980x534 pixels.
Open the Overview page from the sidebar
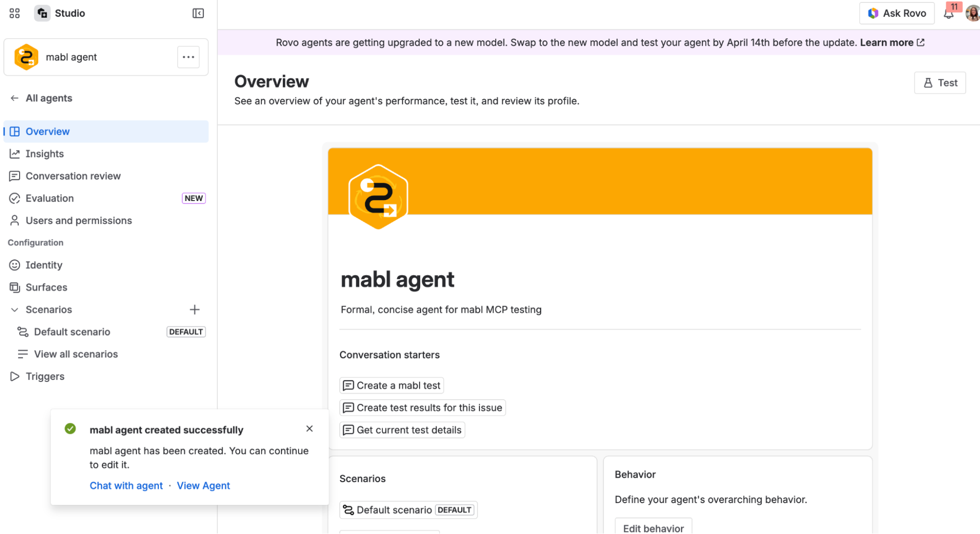pos(48,131)
